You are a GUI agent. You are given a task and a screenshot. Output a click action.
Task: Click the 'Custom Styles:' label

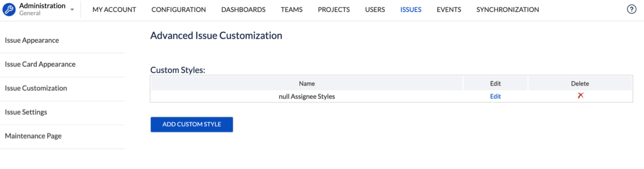178,70
